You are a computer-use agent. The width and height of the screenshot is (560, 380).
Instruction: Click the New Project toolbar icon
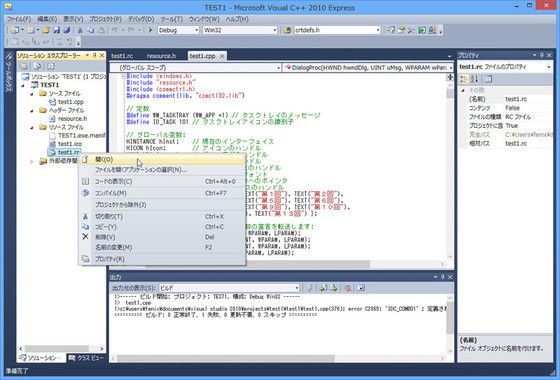15,30
